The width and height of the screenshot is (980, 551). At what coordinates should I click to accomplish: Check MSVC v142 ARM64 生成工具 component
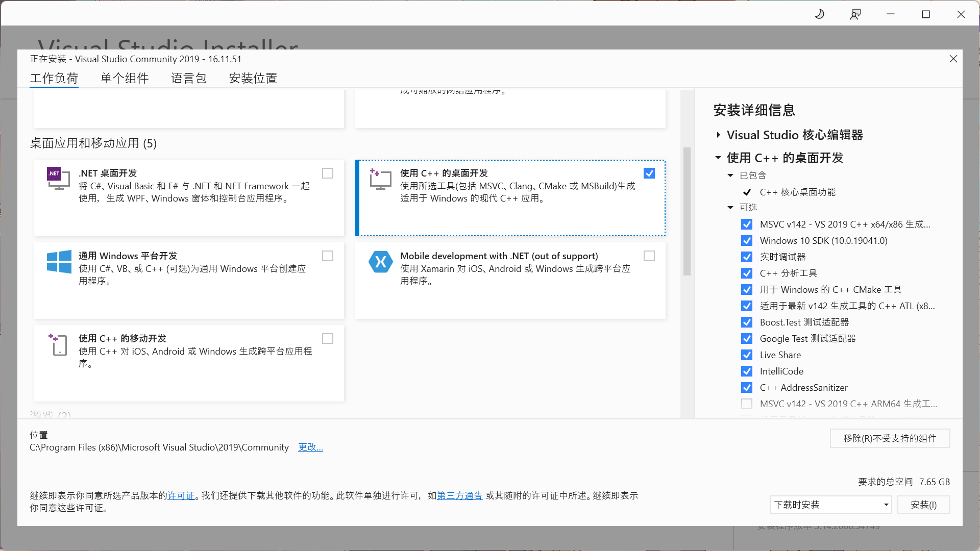[747, 404]
